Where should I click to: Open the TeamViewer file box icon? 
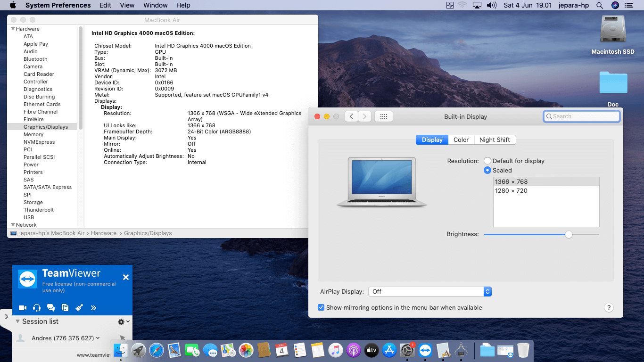(65, 308)
